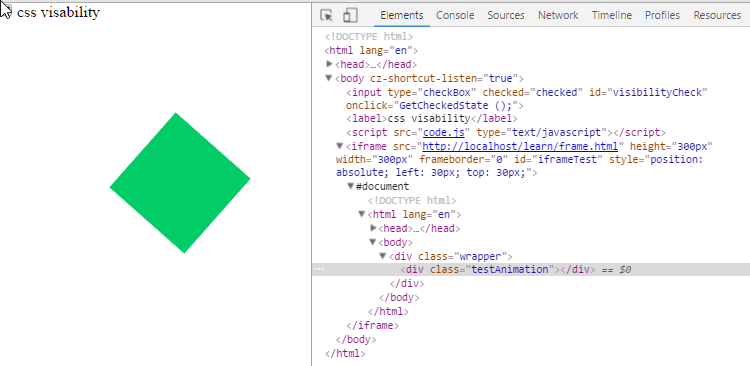Expand the head node inside the iframe

pyautogui.click(x=374, y=228)
